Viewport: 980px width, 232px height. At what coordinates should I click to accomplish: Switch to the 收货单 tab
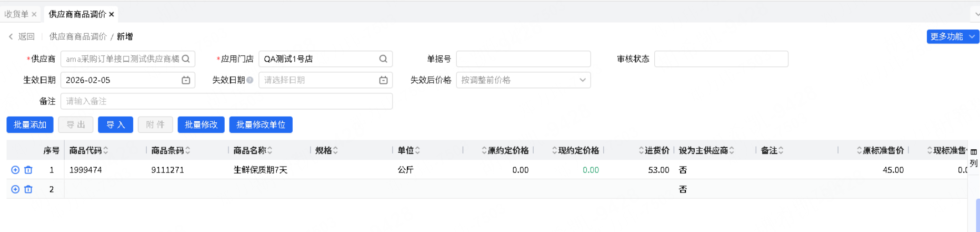point(16,14)
